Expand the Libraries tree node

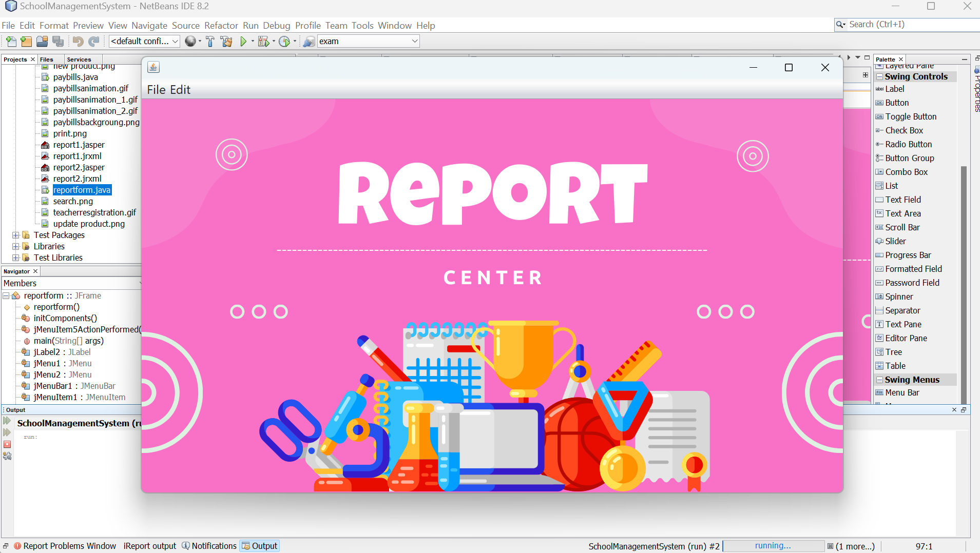(16, 247)
